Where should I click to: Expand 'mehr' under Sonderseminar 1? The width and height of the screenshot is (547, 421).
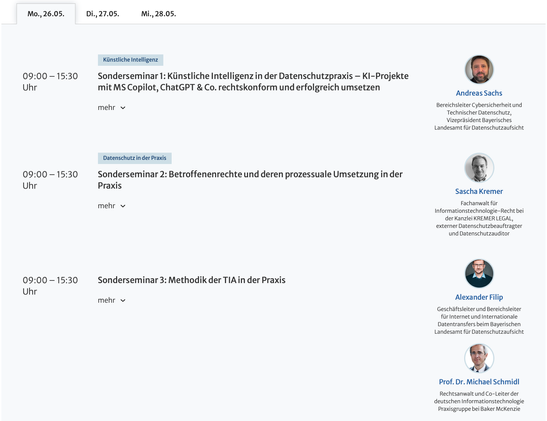pos(111,107)
